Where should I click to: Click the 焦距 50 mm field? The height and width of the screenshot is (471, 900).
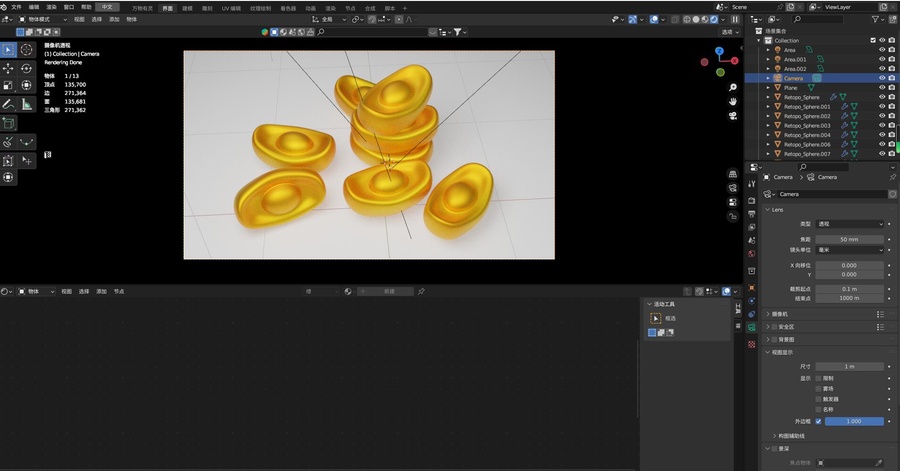point(849,239)
